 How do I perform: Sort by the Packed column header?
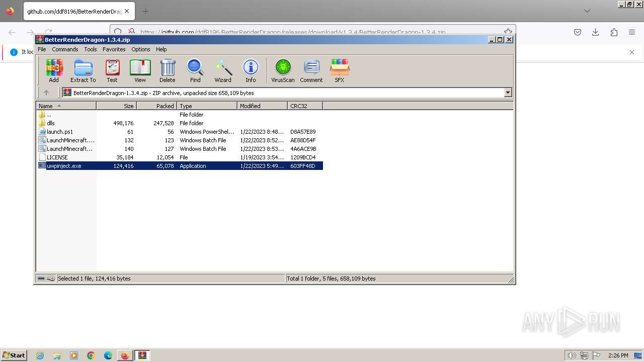156,106
